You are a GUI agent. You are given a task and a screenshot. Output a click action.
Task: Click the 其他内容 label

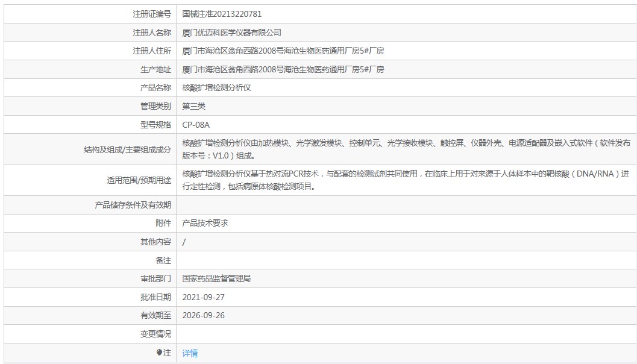(155, 242)
